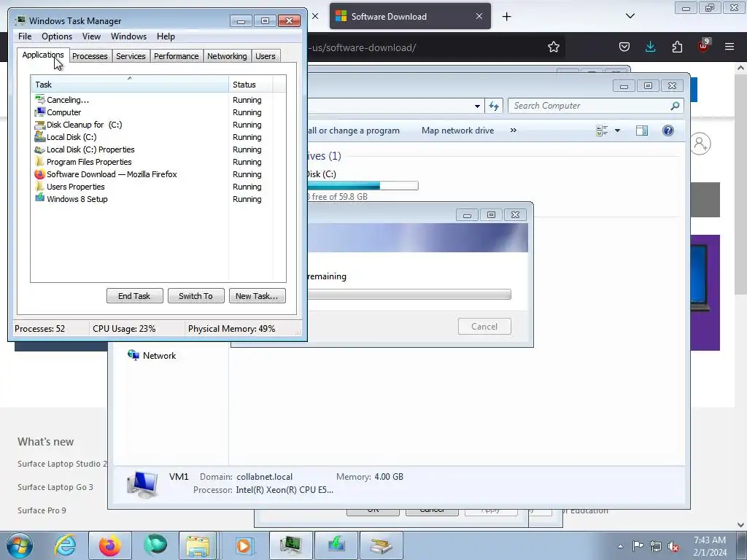747x560 pixels.
Task: Open the address bar history dropdown
Action: 477,106
